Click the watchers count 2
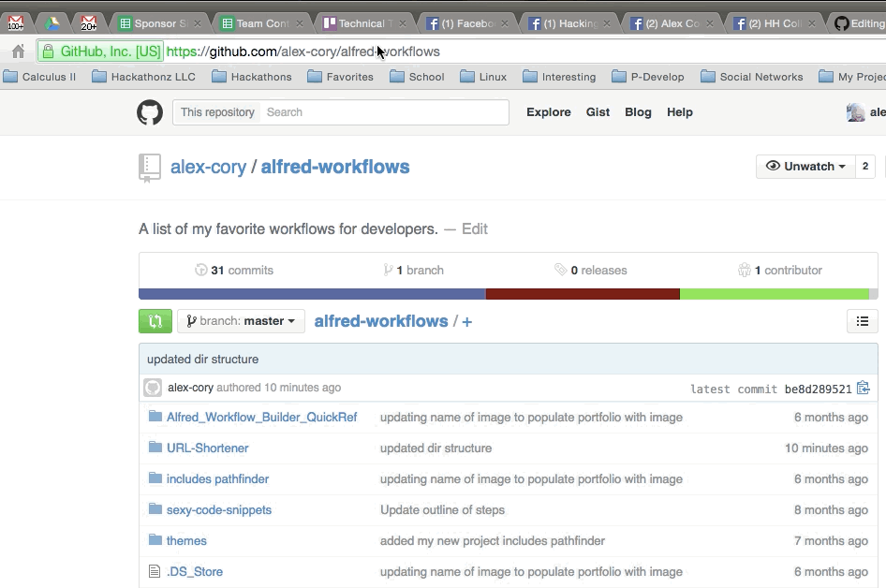 coord(865,166)
